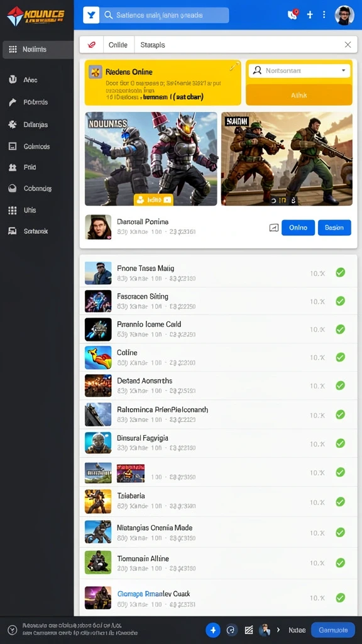Switch to the Onlite tab
This screenshot has height=644, width=362.
(118, 45)
